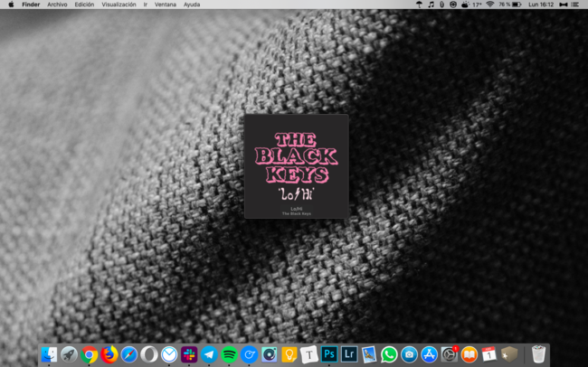
Task: Click the weather cloud 17° menu bar item
Action: pos(471,5)
